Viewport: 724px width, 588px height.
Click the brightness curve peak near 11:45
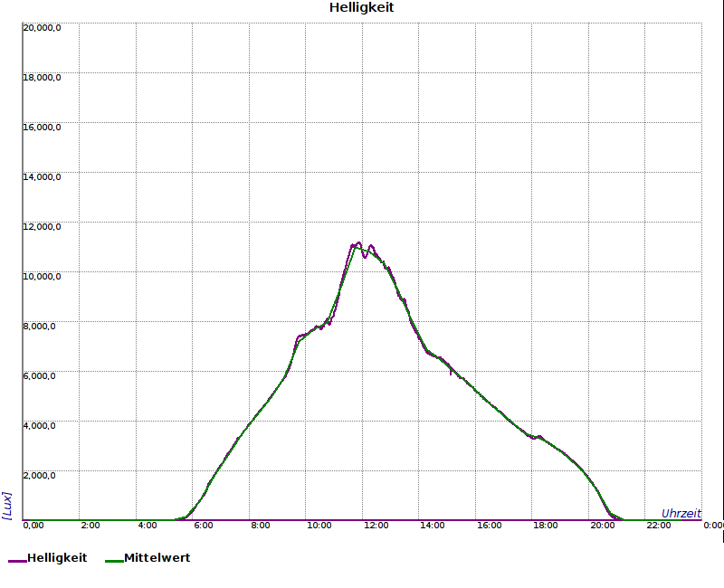pyautogui.click(x=357, y=243)
